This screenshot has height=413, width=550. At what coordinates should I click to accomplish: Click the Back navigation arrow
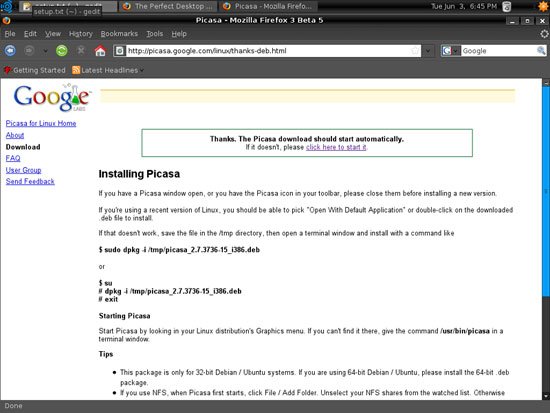tap(10, 51)
